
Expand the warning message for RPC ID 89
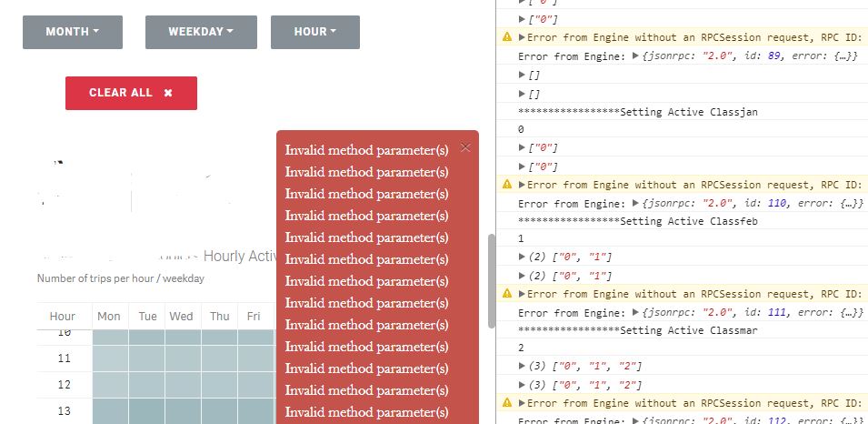tap(522, 37)
